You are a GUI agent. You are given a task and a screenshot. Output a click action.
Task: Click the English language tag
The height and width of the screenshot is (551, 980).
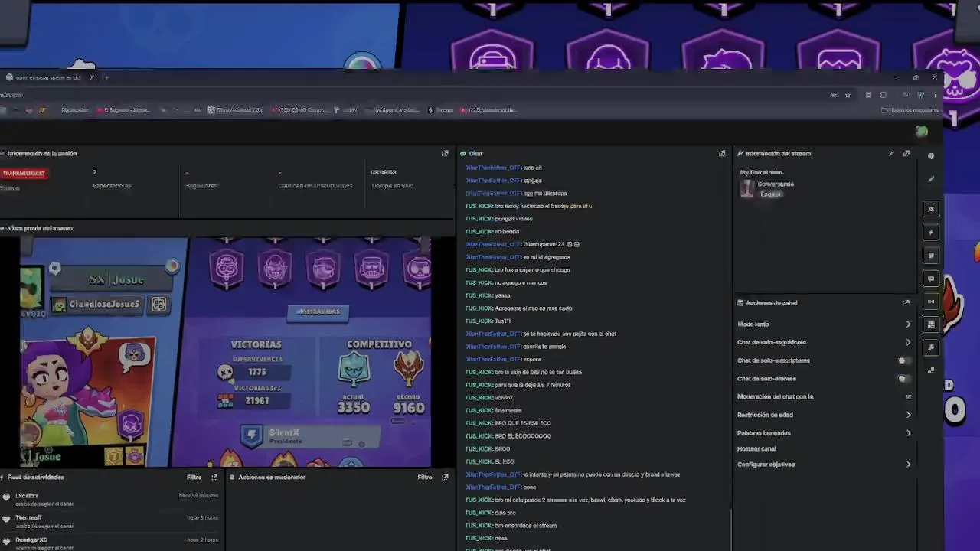click(x=770, y=194)
